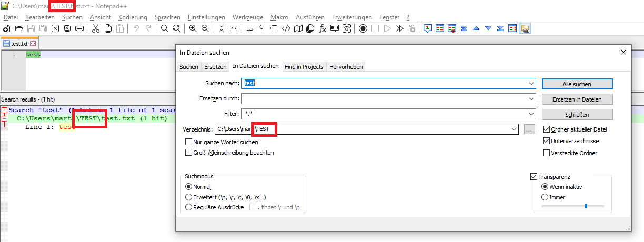Click the blue down-arrow toolbar icon

click(488, 28)
